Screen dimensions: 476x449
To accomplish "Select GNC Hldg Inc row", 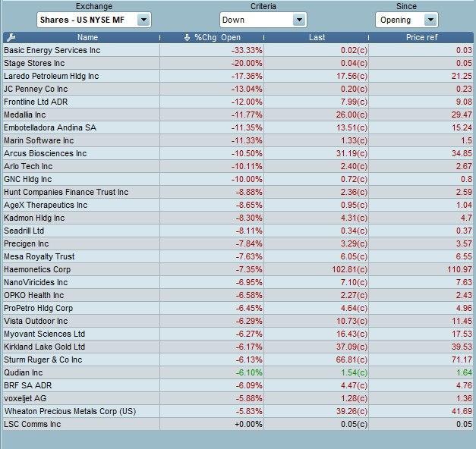I will click(238, 179).
